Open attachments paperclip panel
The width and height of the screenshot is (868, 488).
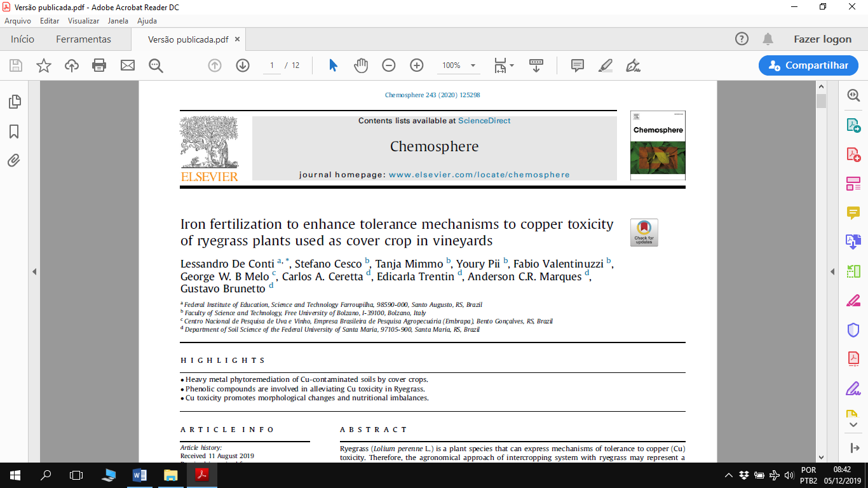(x=14, y=161)
